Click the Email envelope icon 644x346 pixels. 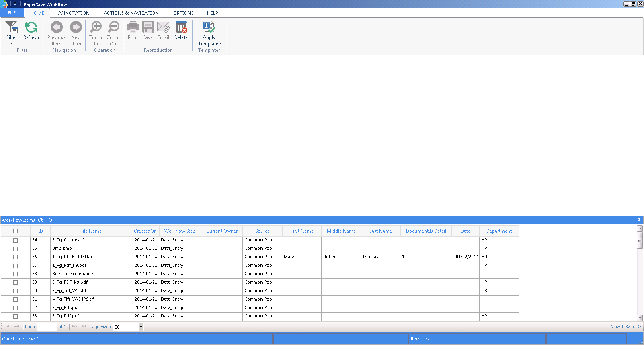163,27
